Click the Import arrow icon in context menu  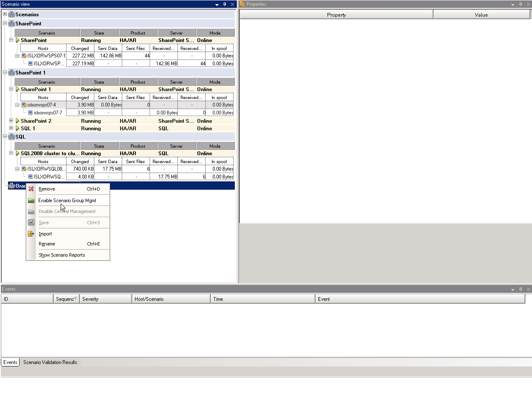(31, 233)
